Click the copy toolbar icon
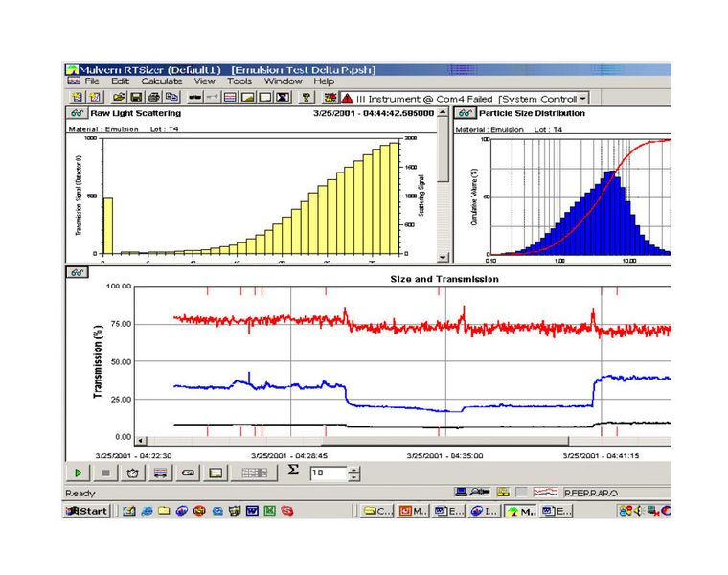This screenshot has width=728, height=575. click(x=171, y=97)
